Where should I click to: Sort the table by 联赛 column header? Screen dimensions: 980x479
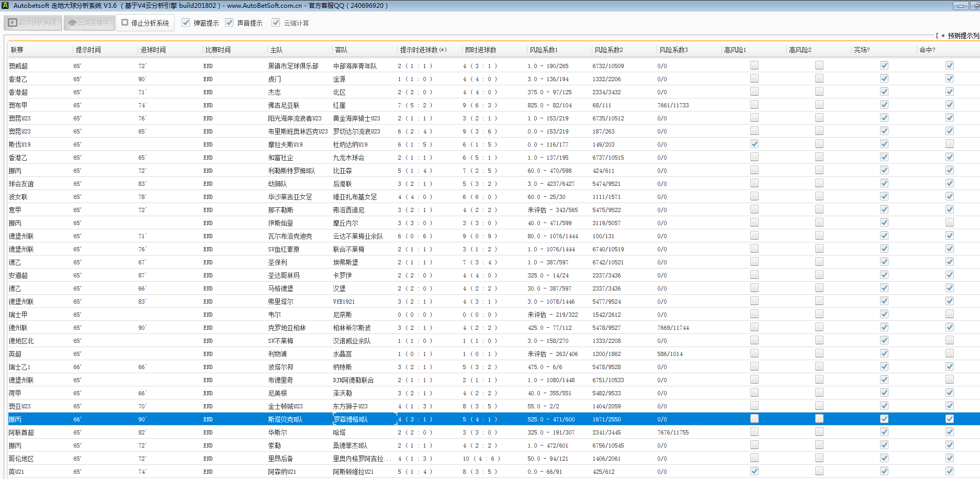click(x=17, y=50)
